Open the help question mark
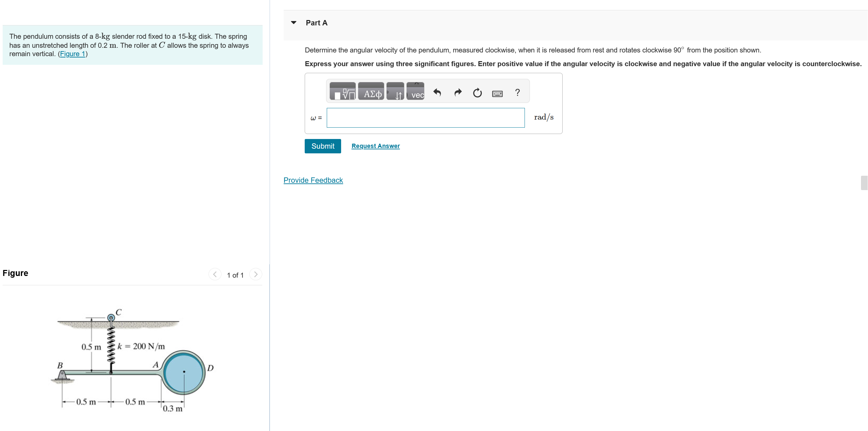Viewport: 868px width, 431px height. coord(518,92)
